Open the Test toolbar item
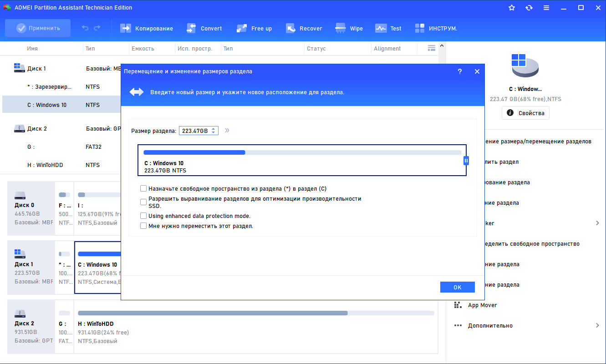Image resolution: width=606 pixels, height=364 pixels. [x=388, y=28]
